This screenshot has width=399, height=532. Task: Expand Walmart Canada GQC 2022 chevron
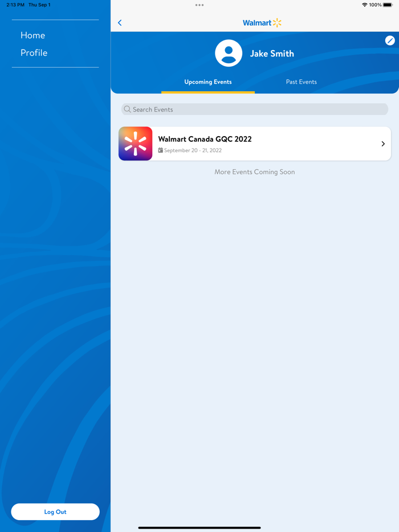click(383, 144)
